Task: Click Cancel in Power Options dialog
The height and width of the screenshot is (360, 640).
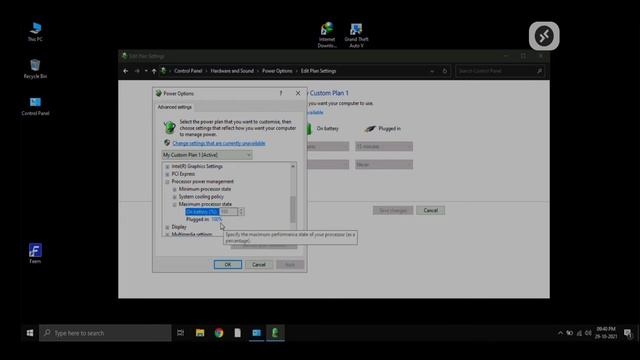Action: click(259, 264)
